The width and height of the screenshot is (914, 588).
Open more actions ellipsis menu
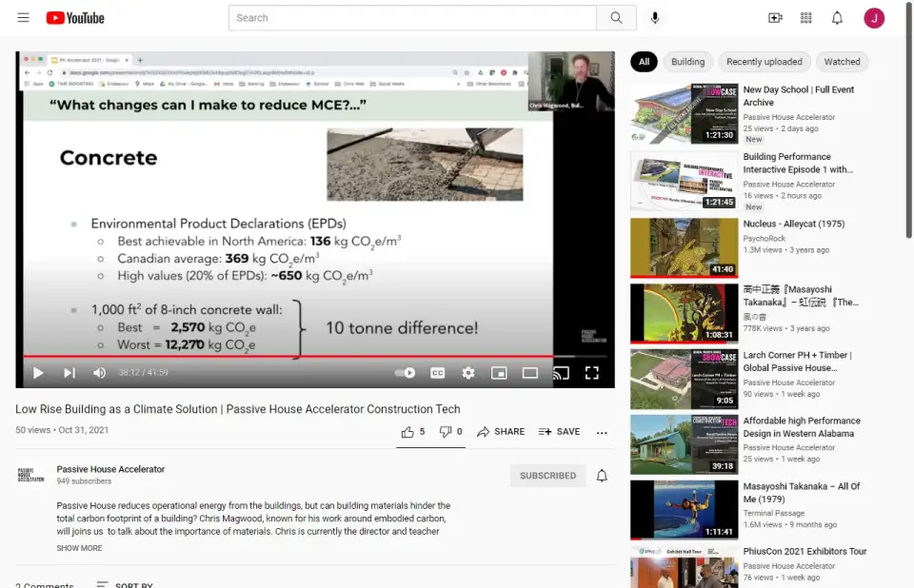(602, 432)
